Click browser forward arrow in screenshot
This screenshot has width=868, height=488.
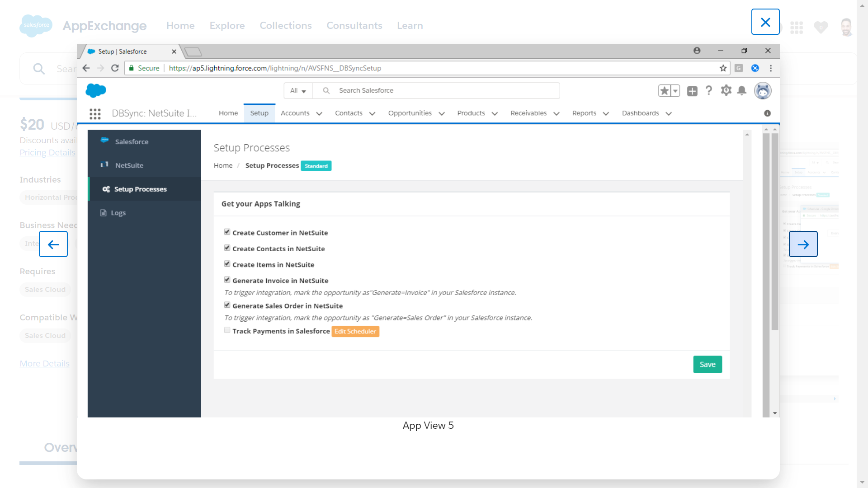click(100, 68)
